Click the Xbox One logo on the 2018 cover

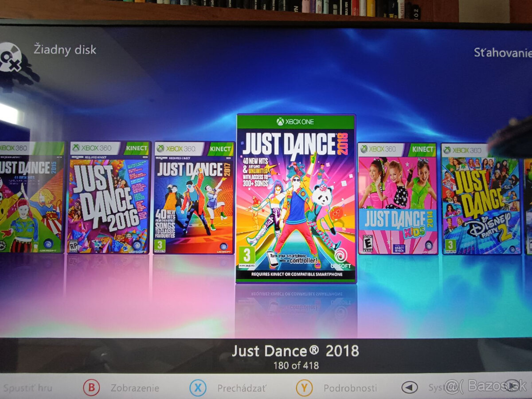[x=295, y=121]
